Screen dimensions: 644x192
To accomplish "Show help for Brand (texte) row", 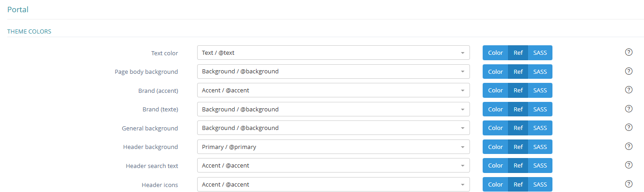I will [x=629, y=109].
